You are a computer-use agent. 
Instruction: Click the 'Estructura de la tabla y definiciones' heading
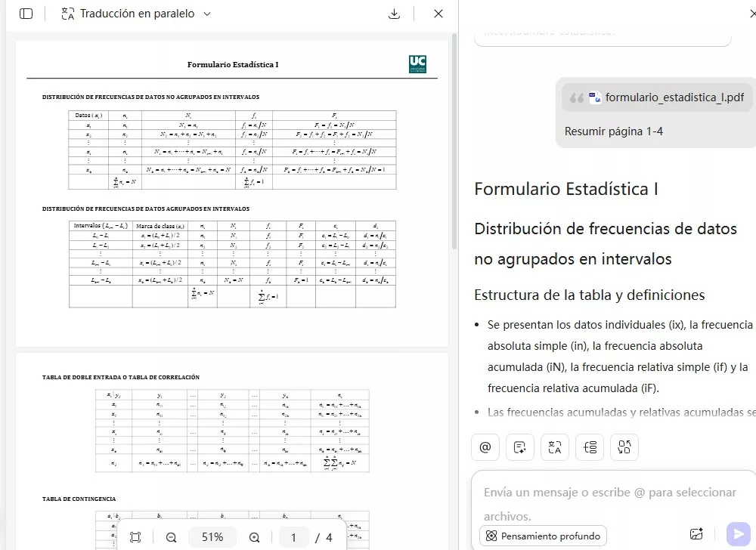tap(590, 295)
